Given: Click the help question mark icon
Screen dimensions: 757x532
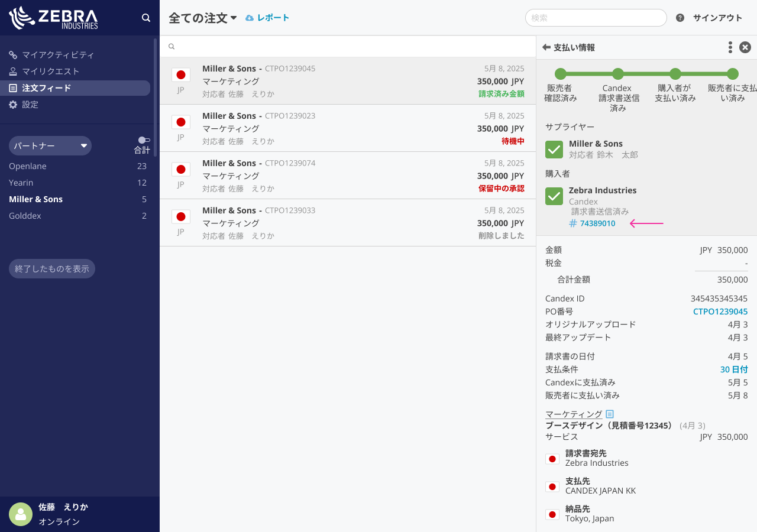Looking at the screenshot, I should [x=680, y=18].
